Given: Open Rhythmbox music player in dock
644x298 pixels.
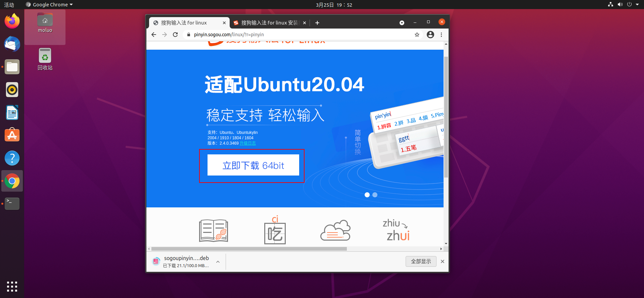Looking at the screenshot, I should [x=12, y=90].
